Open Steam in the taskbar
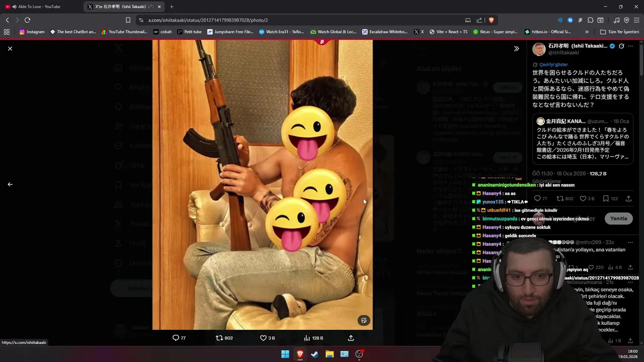 click(314, 354)
